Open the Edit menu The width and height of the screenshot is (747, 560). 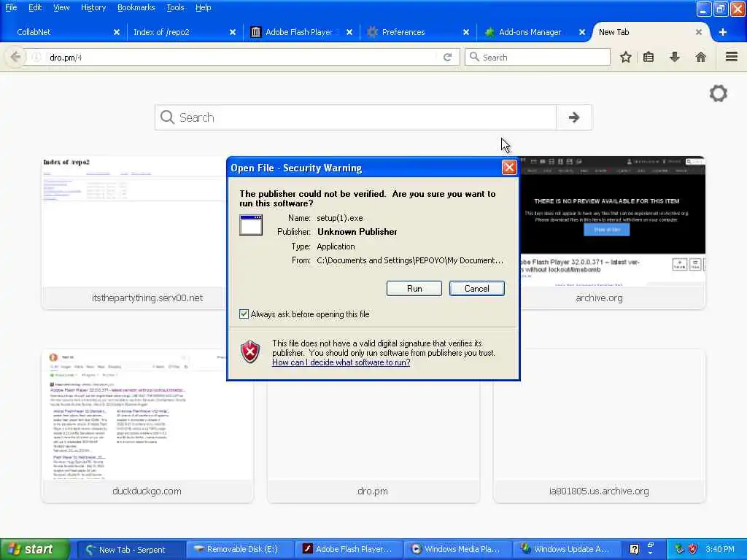coord(35,7)
